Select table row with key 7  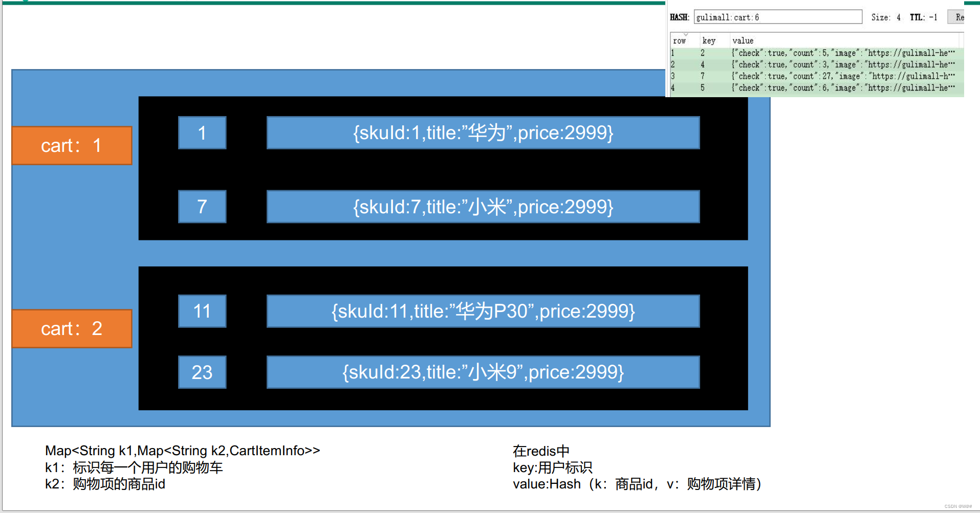click(817, 76)
